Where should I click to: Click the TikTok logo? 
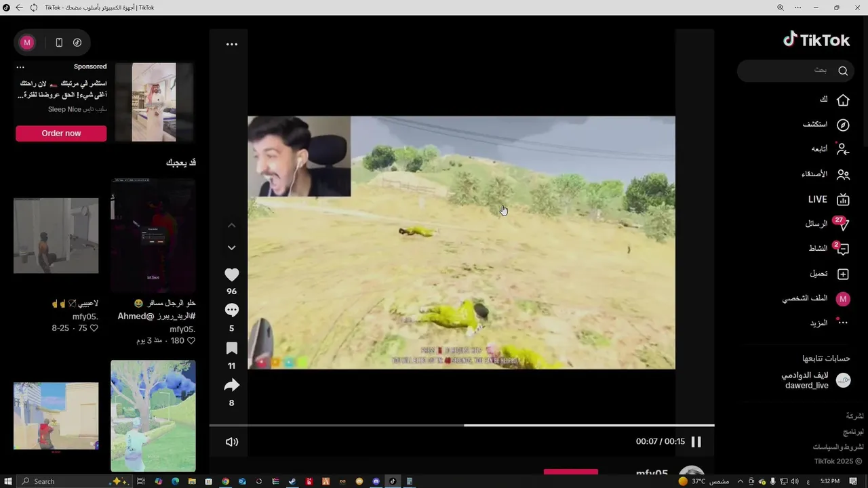[816, 40]
